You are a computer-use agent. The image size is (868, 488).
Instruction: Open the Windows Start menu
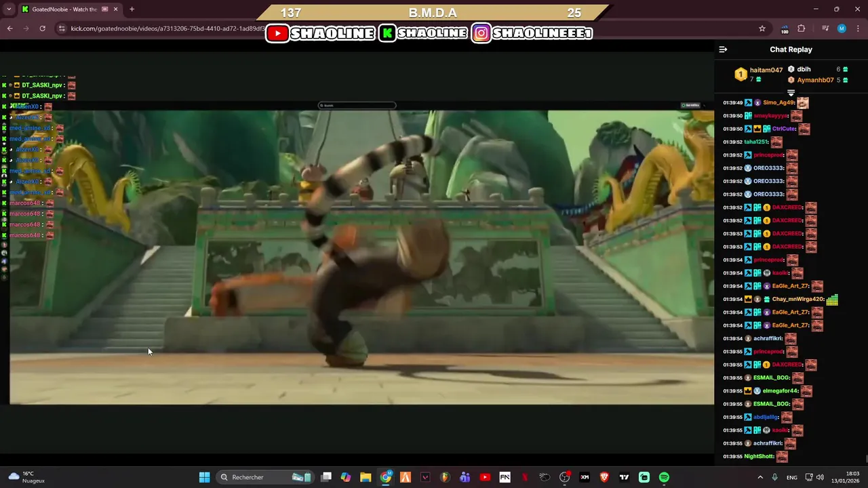pos(204,477)
